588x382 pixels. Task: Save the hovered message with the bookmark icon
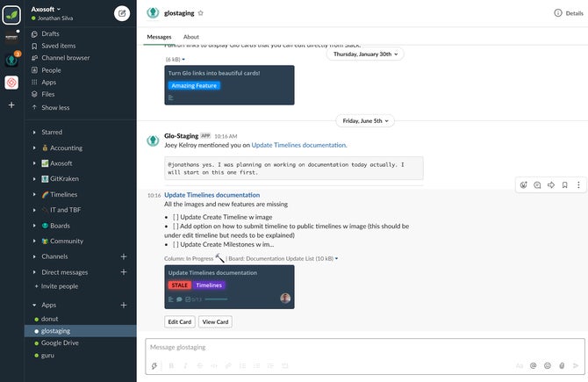pos(565,185)
